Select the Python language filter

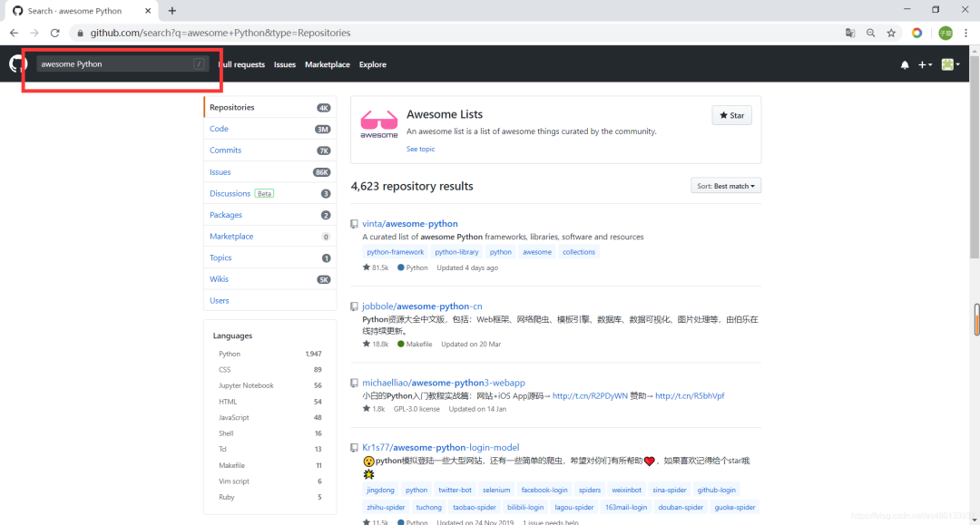[229, 354]
